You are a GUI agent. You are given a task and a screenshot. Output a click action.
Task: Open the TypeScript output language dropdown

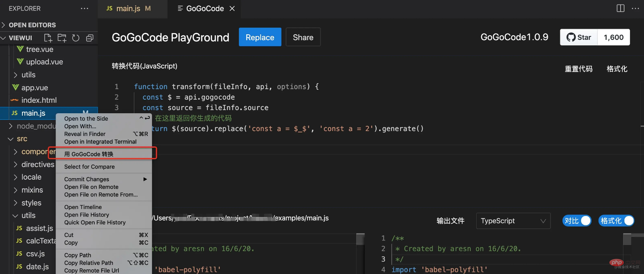coord(513,221)
